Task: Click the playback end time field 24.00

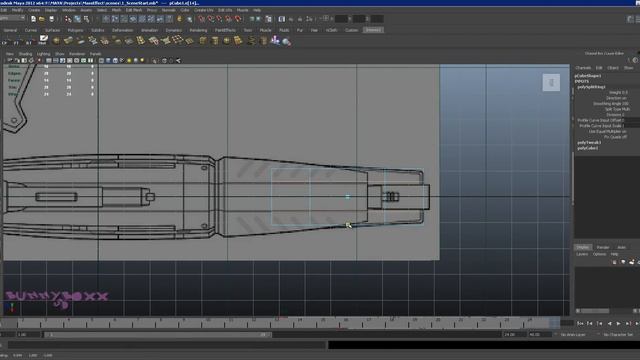Action: [514, 335]
